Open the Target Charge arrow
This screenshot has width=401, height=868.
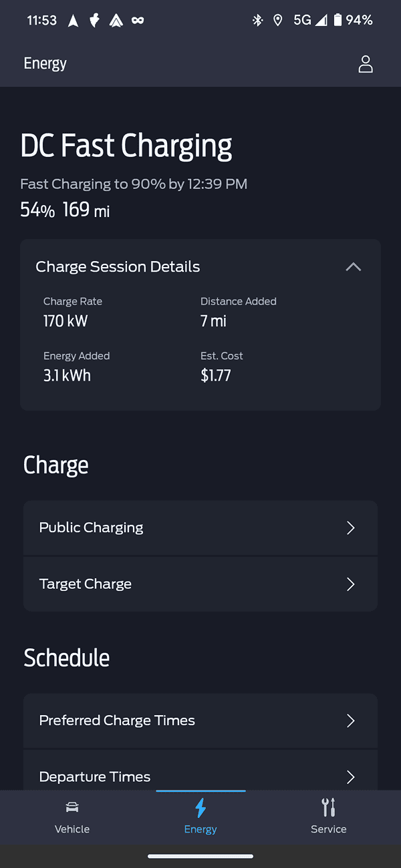(x=351, y=584)
